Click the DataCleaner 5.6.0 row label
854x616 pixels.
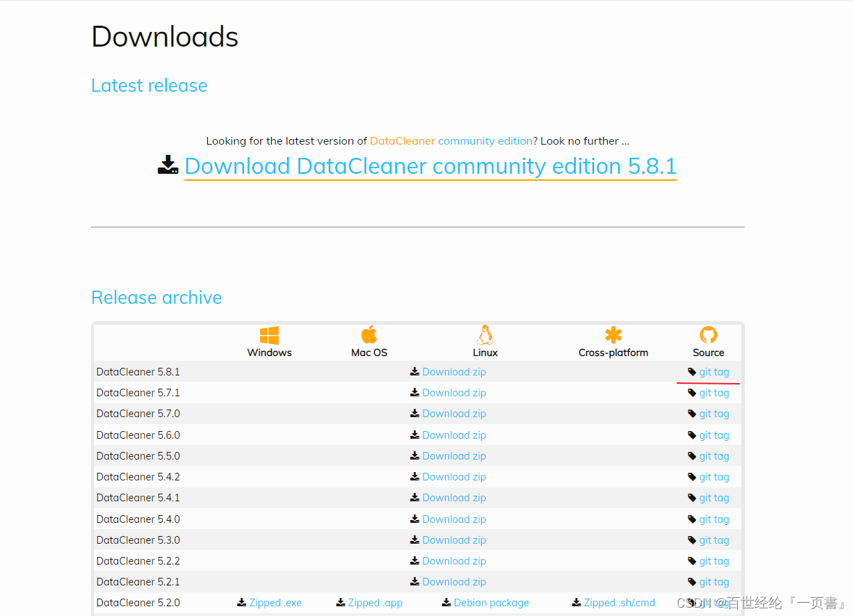point(138,435)
